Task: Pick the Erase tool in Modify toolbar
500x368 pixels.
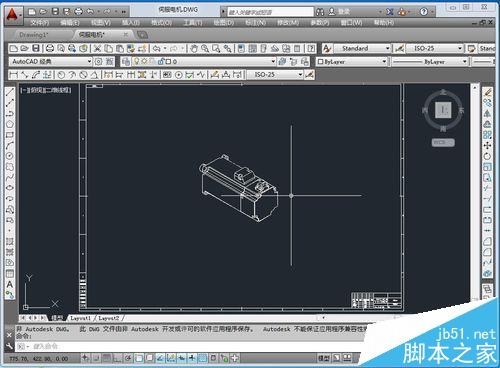Action: pos(487,92)
